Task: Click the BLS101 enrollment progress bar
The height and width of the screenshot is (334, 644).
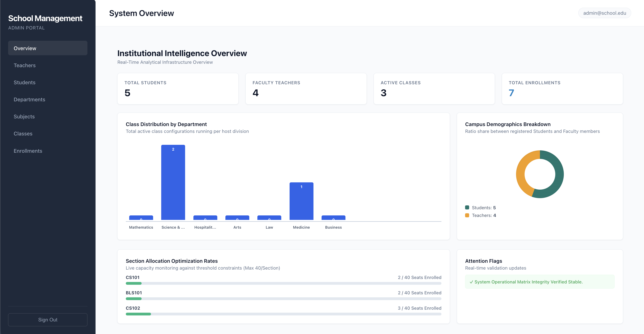Action: tap(283, 299)
